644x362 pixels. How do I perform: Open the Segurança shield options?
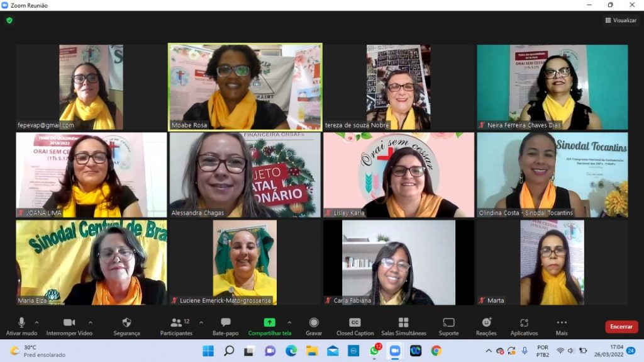126,325
